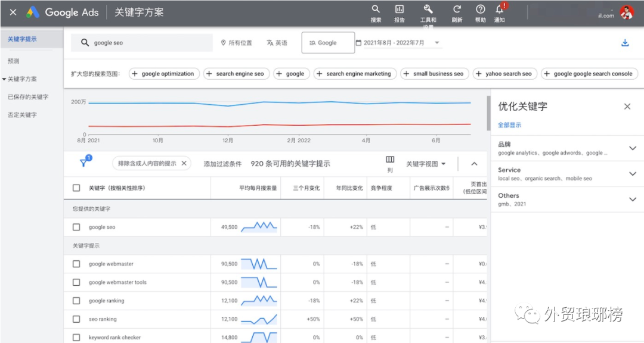Download keyword ideas with the download icon
The image size is (644, 343).
point(625,43)
